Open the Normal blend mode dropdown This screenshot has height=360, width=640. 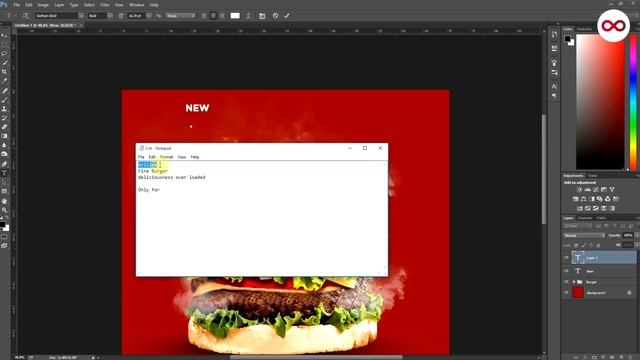click(x=584, y=236)
